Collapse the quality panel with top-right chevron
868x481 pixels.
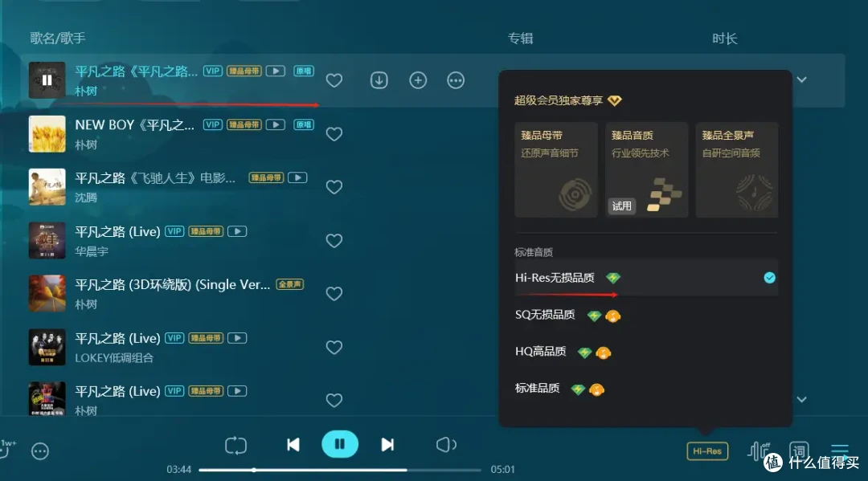(x=801, y=80)
